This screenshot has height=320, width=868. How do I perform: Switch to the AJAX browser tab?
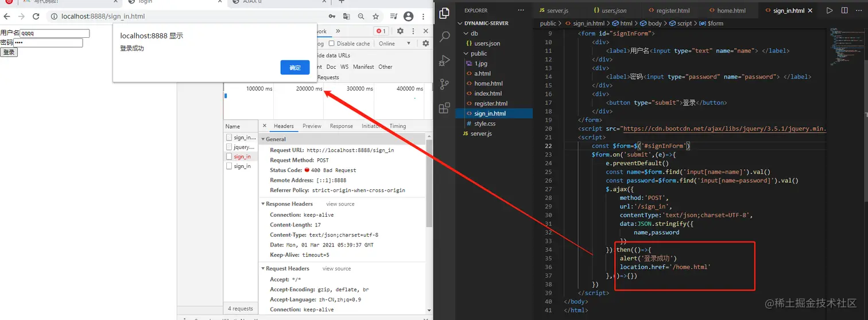click(278, 2)
